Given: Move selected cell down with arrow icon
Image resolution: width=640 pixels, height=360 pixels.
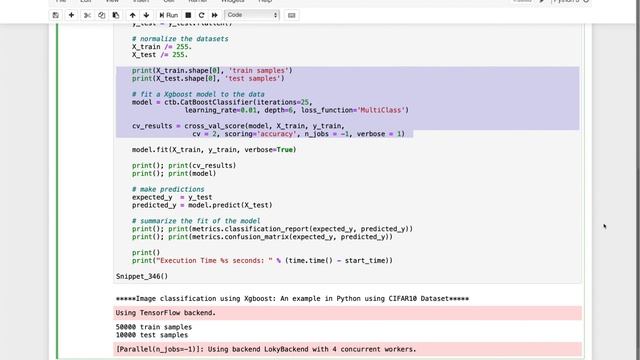Looking at the screenshot, I should [146, 15].
